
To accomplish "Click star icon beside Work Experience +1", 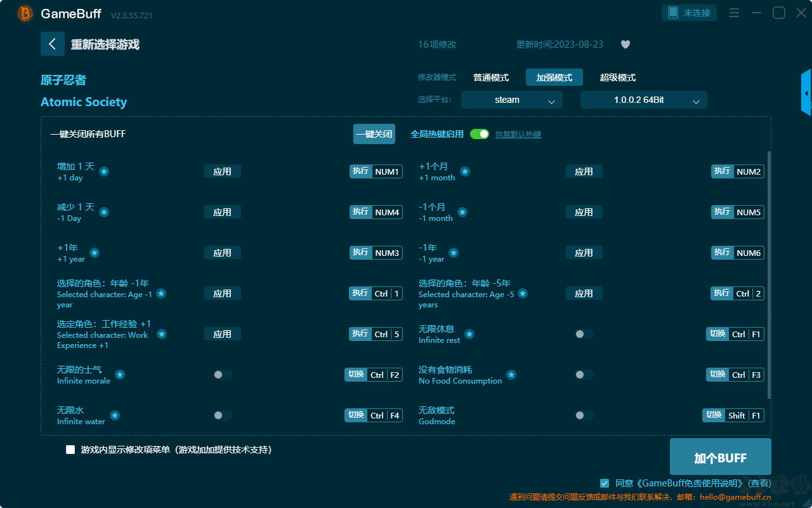I will (x=162, y=334).
